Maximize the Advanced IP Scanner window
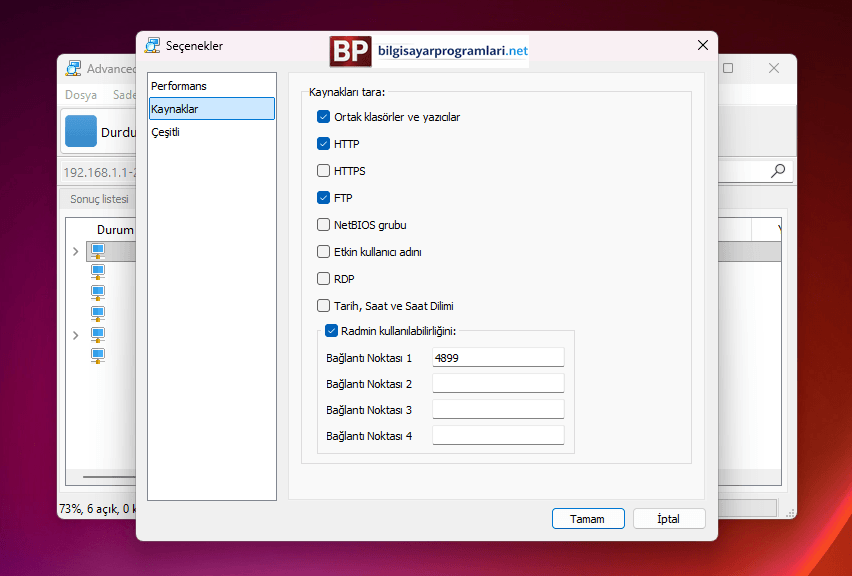The width and height of the screenshot is (852, 576). point(728,68)
